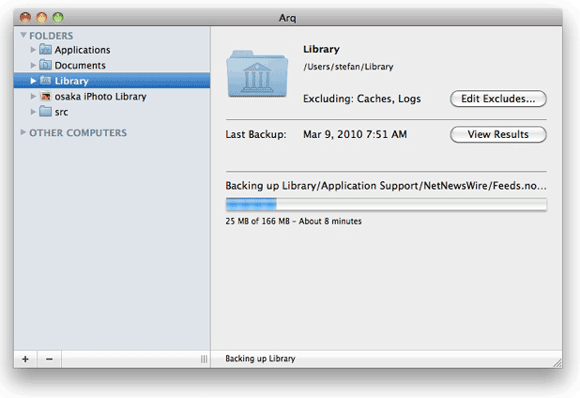This screenshot has height=398, width=580.
Task: Click the Applications folder icon in sidebar
Action: (45, 49)
